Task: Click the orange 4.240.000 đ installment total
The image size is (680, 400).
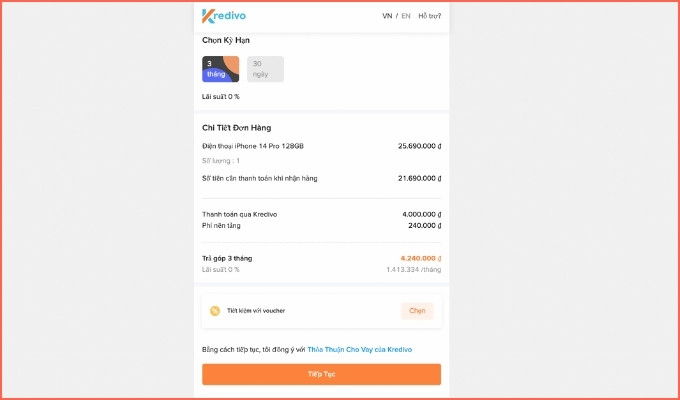Action: pos(421,258)
